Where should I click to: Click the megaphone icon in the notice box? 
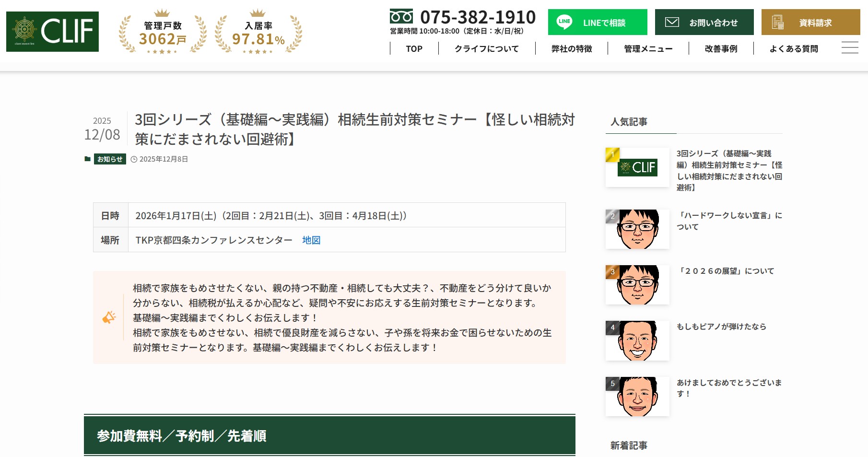pos(109,317)
